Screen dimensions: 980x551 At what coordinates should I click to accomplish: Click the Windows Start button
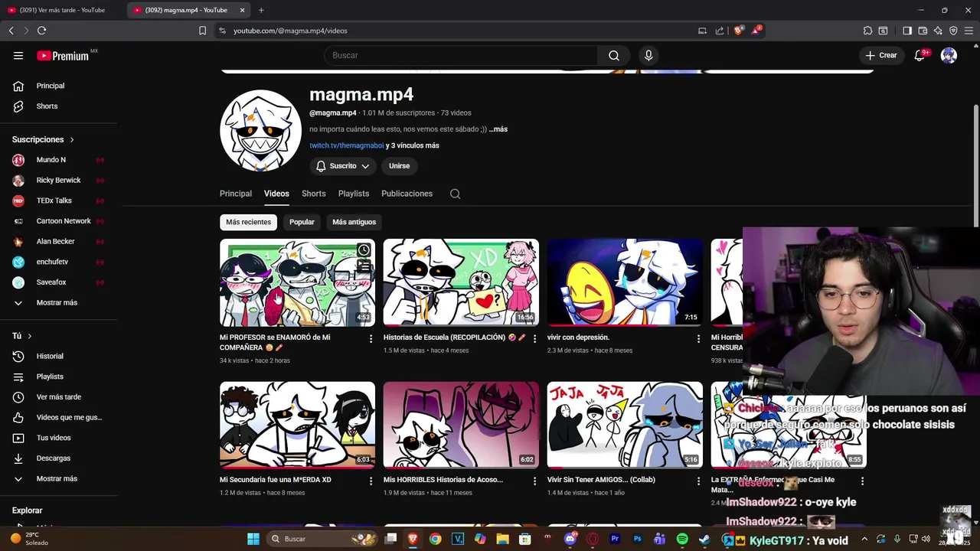[253, 539]
